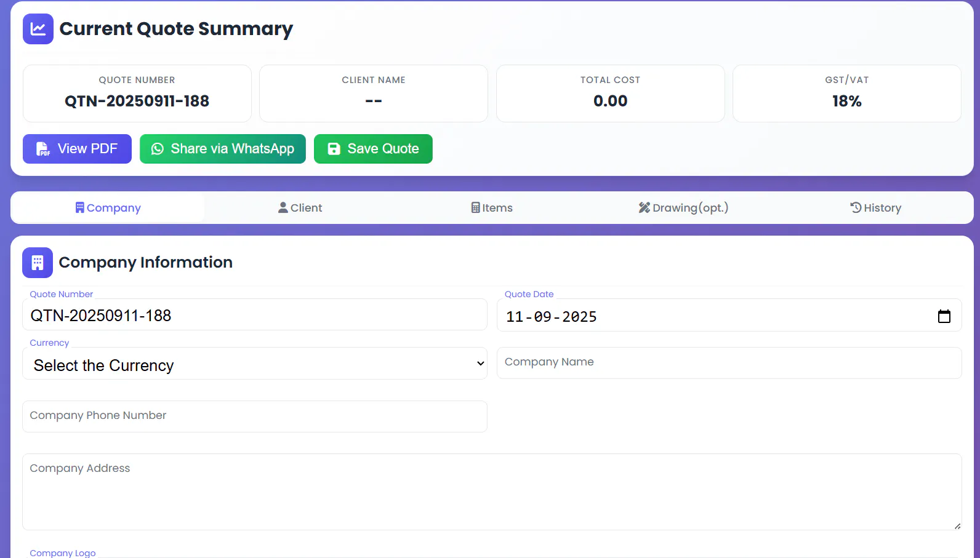Click the Current Quote Summary heading

(176, 29)
